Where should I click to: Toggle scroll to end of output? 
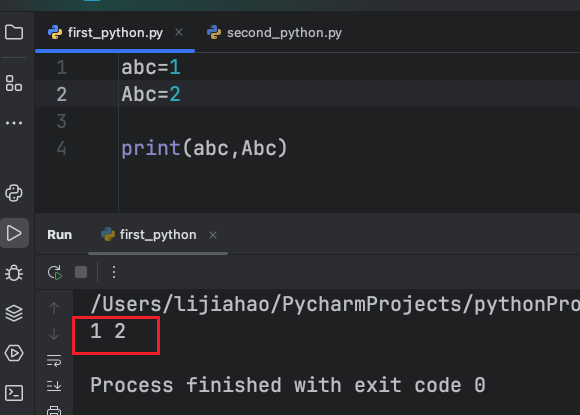[54, 386]
